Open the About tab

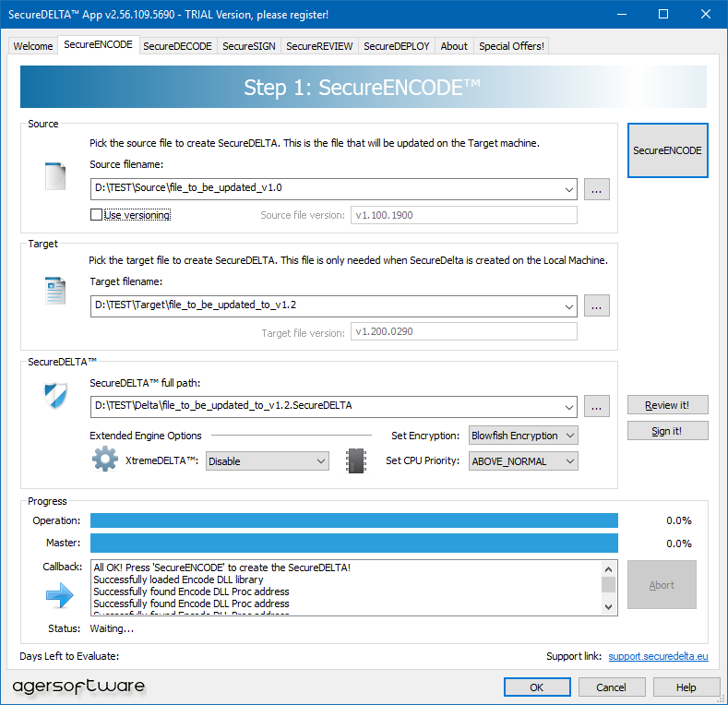(454, 46)
